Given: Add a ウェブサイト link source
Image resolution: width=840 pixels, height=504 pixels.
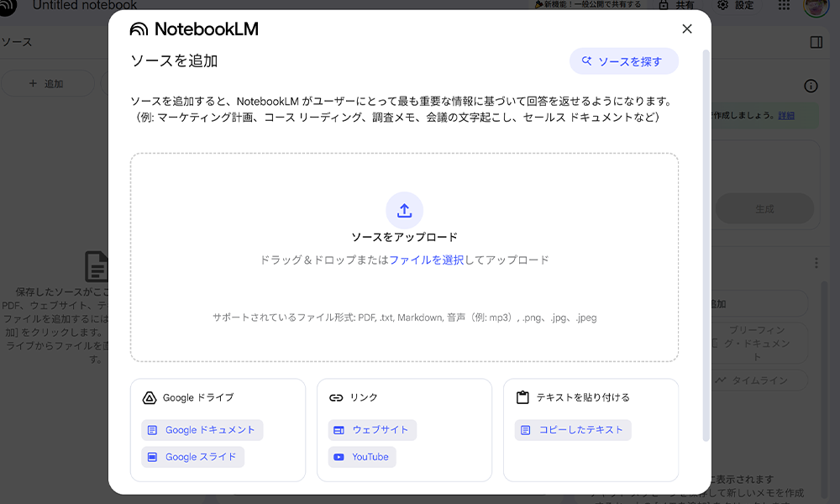Looking at the screenshot, I should (372, 429).
